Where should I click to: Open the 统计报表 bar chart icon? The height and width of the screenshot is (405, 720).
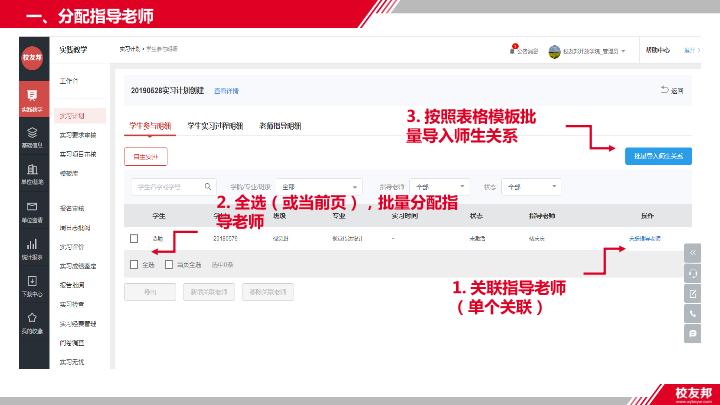[33, 248]
